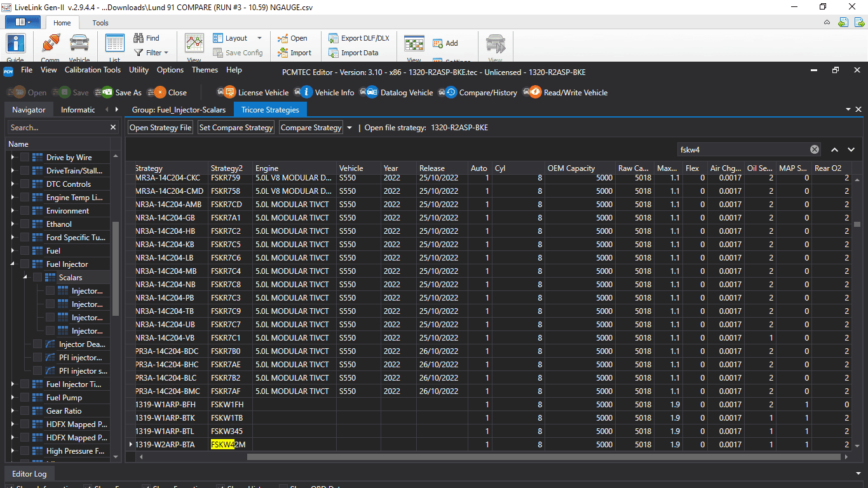Click the Filter funnel icon in LiveLink
The width and height of the screenshot is (868, 488).
pyautogui.click(x=139, y=53)
